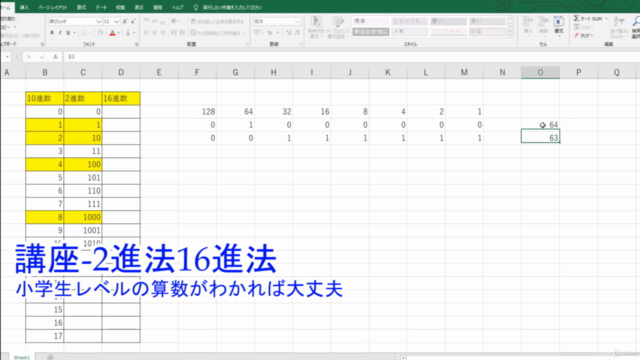Open the AutoSum dropdown arrow
This screenshot has height=360, width=640.
click(606, 19)
